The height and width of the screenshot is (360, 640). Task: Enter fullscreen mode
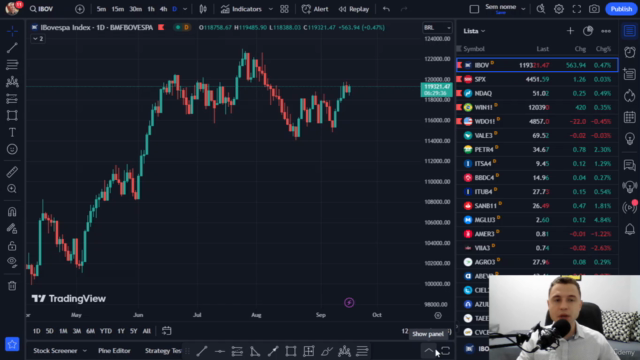577,9
